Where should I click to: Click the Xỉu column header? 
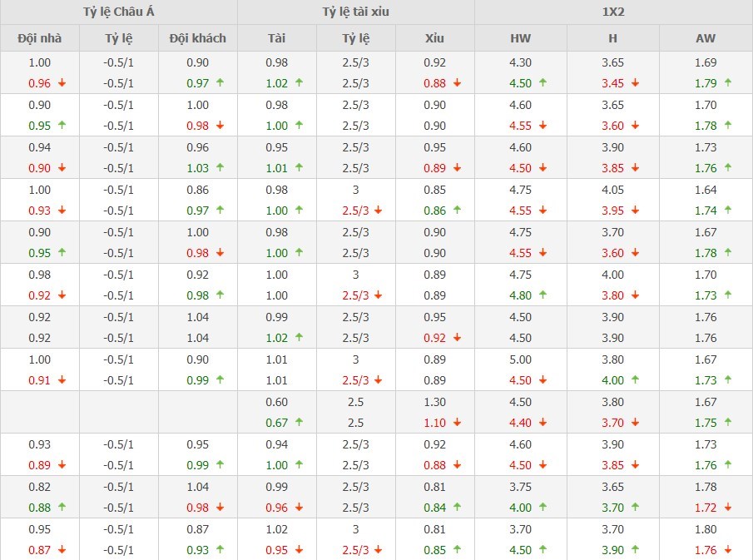(434, 38)
